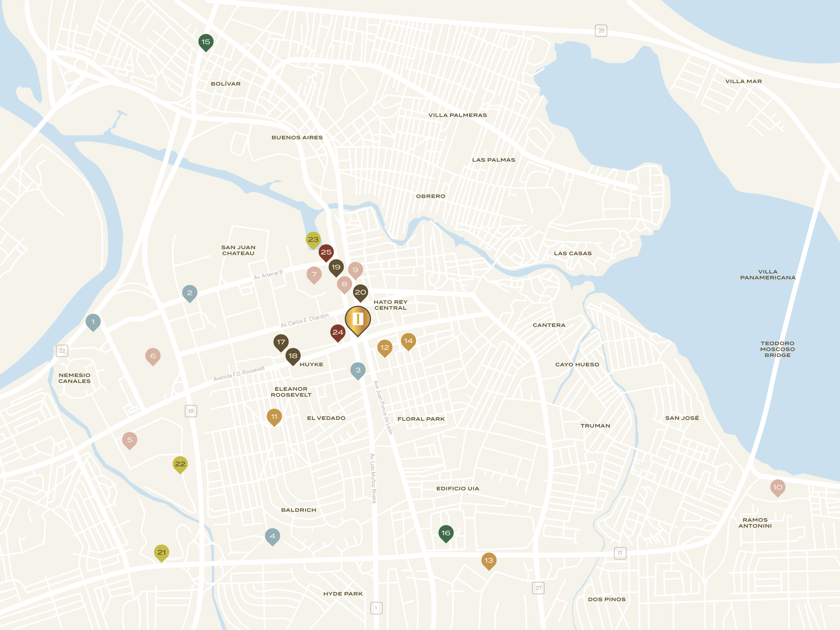This screenshot has width=840, height=630.
Task: Select olive pin 21 near Hyde Park
Action: (163, 552)
